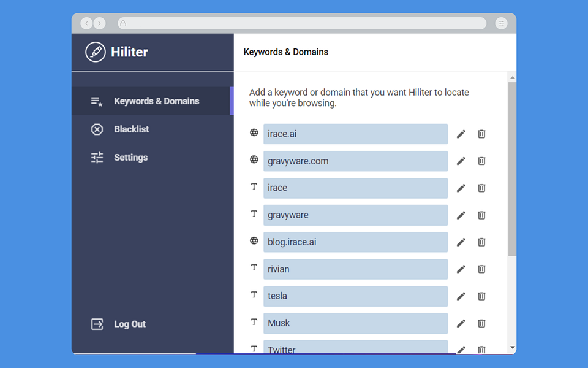Screen dimensions: 588x368
Task: Go back with browser back arrow
Action: (x=86, y=23)
